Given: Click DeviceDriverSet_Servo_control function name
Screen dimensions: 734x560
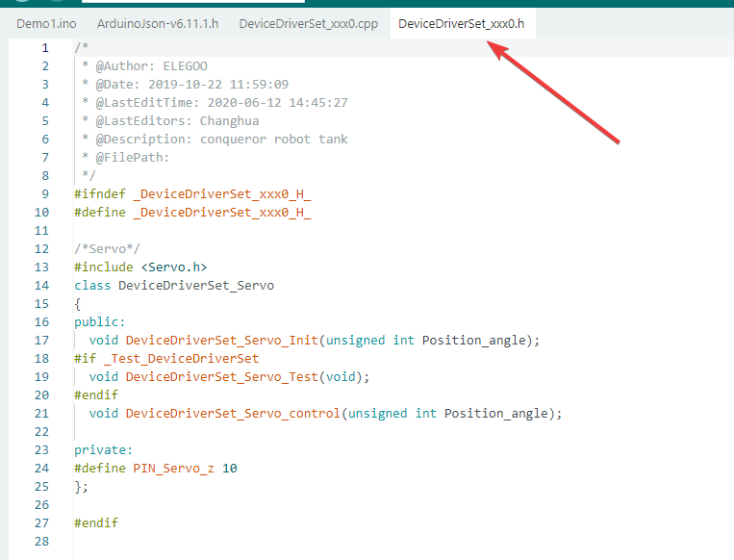Looking at the screenshot, I should (x=233, y=413).
